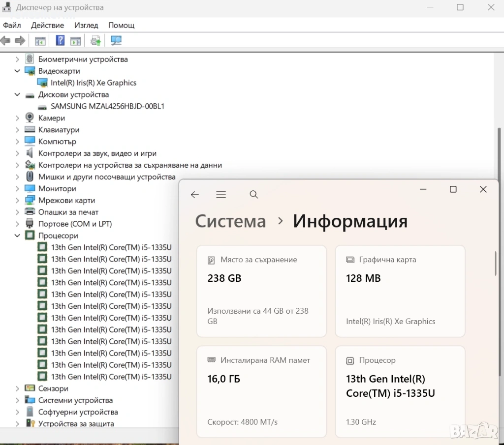
Task: Select Intel(R) Iris(R) Xe Graphics device
Action: [x=93, y=83]
